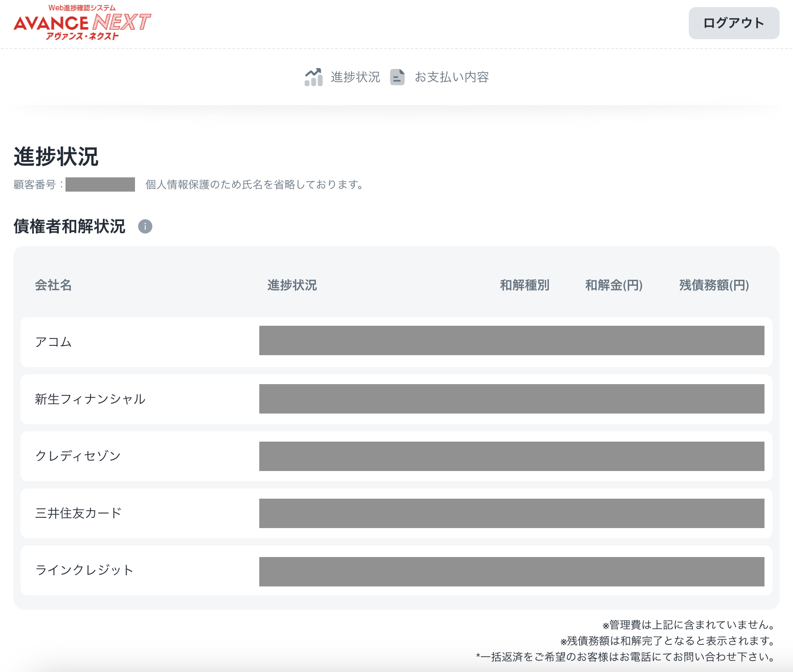793x672 pixels.
Task: Click the Web進捗確認システム text above the logo
Action: (82, 7)
